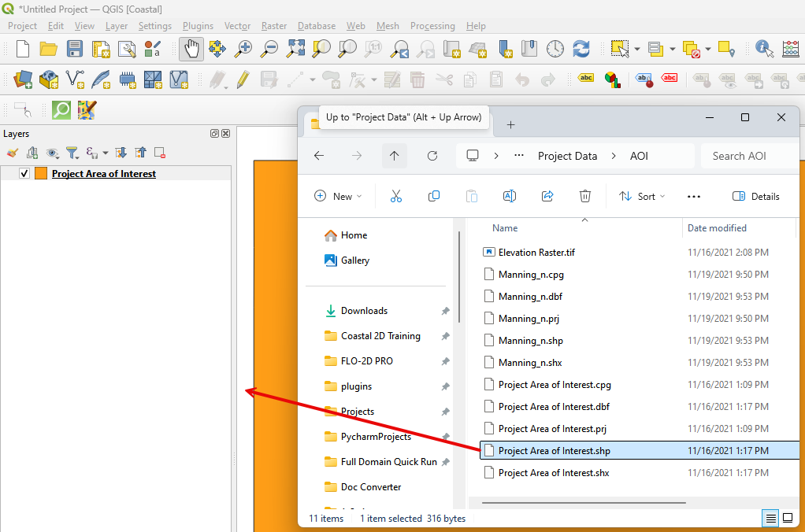Click the Refresh map canvas icon
Image resolution: width=805 pixels, height=532 pixels.
(x=581, y=49)
